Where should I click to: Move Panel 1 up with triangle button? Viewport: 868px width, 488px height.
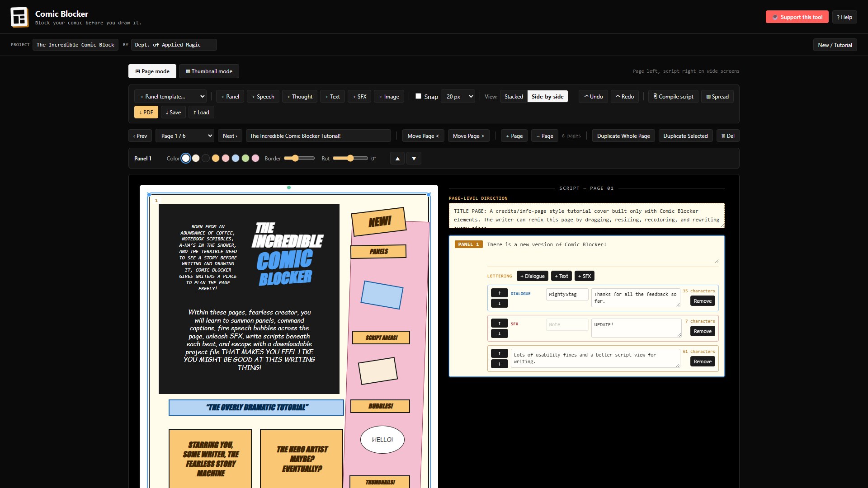(x=397, y=159)
